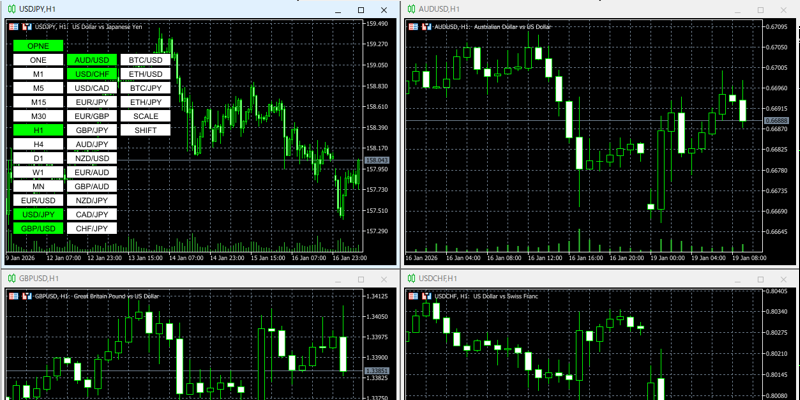Click the grid icon inside GBPUSD chart header

tap(13, 296)
